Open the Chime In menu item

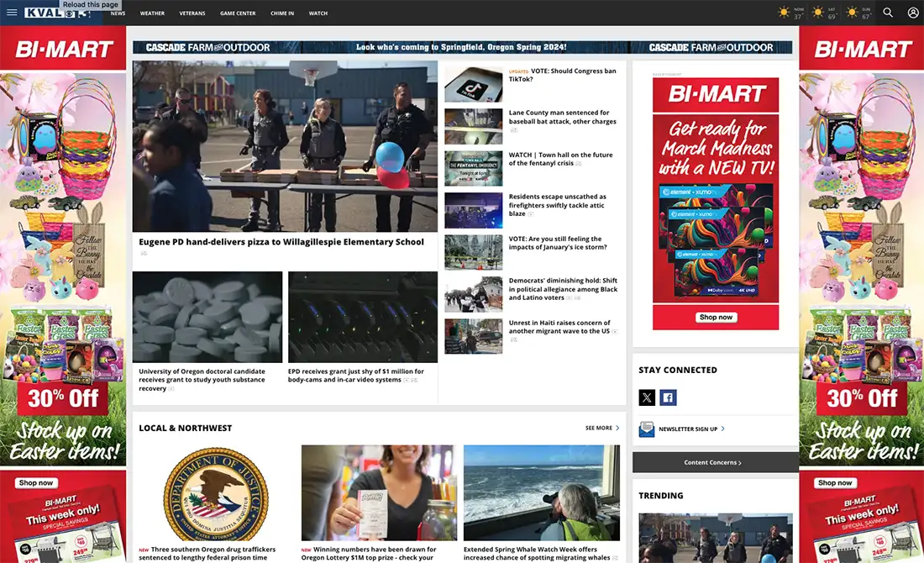click(x=282, y=13)
